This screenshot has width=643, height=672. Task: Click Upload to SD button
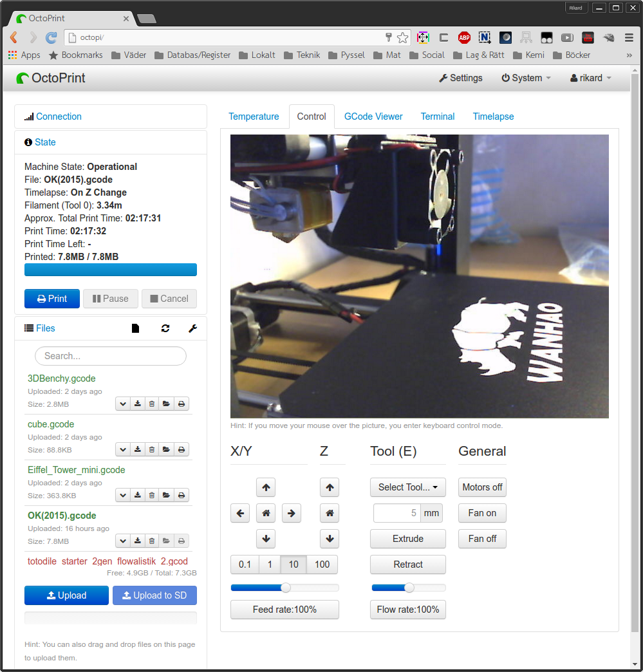(x=154, y=595)
